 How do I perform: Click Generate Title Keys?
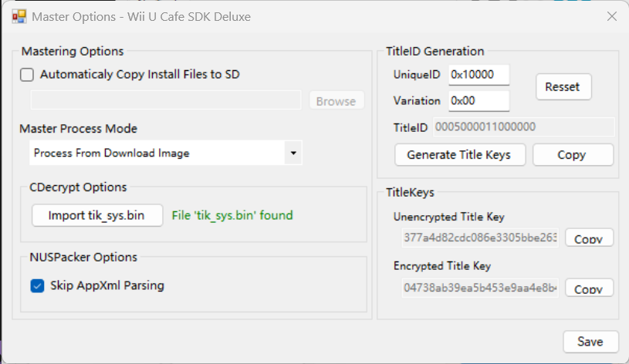pyautogui.click(x=460, y=155)
